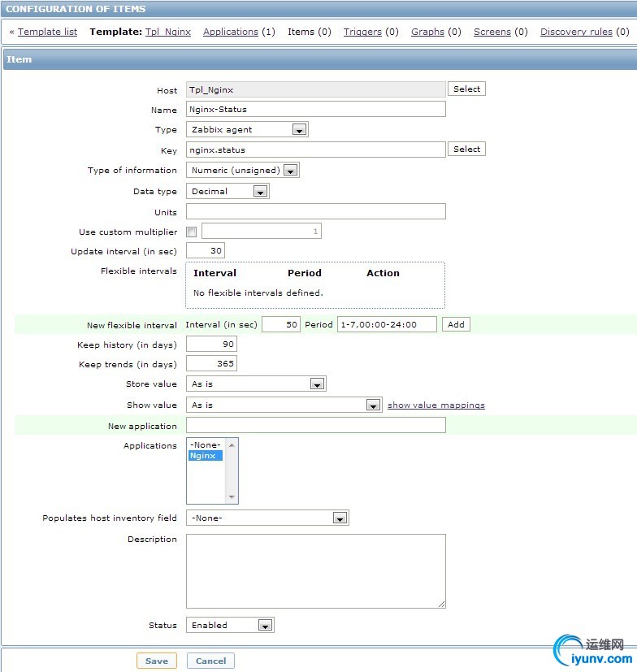The image size is (637, 672).
Task: Click the Name field containing Nginx-Status
Action: [x=316, y=109]
